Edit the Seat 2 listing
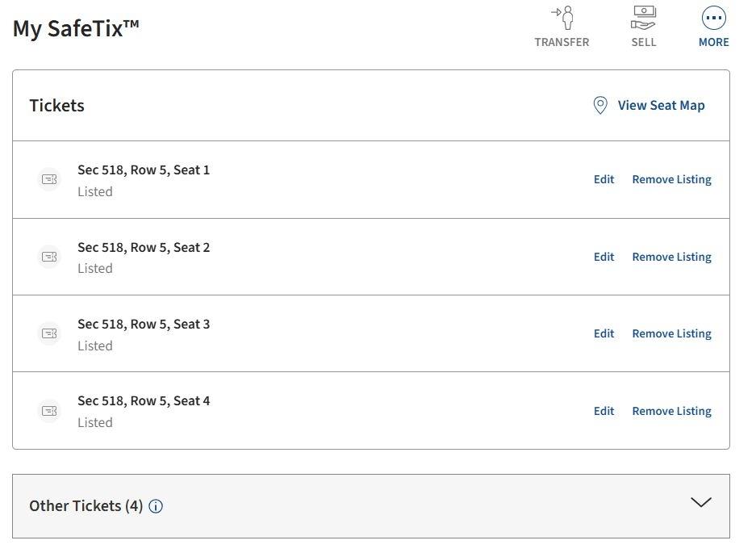The width and height of the screenshot is (756, 553). click(604, 257)
